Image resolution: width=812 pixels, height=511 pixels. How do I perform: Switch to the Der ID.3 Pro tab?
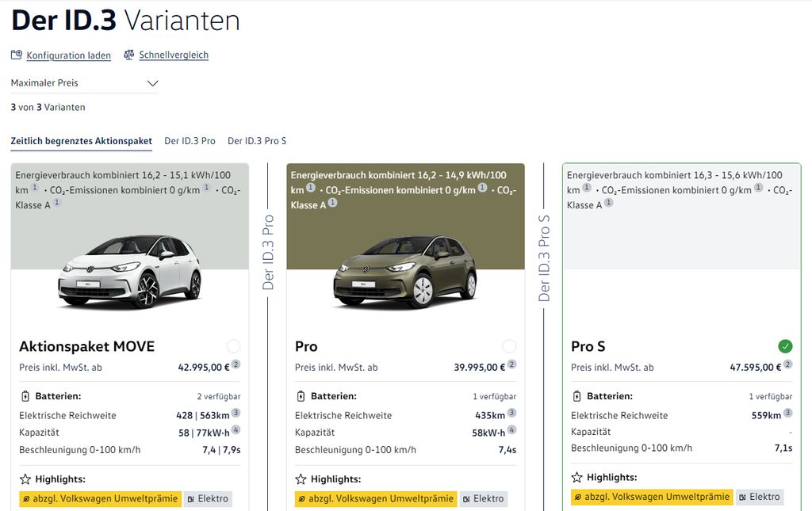(190, 140)
